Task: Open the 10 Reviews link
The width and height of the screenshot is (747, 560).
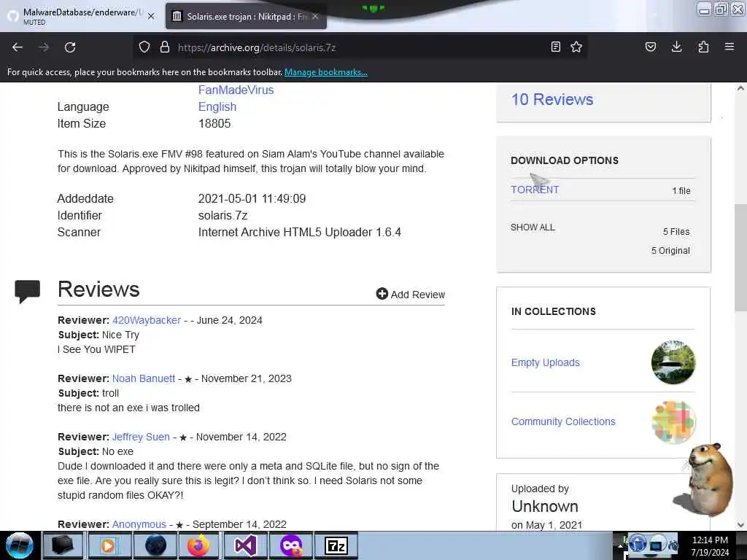Action: tap(552, 99)
